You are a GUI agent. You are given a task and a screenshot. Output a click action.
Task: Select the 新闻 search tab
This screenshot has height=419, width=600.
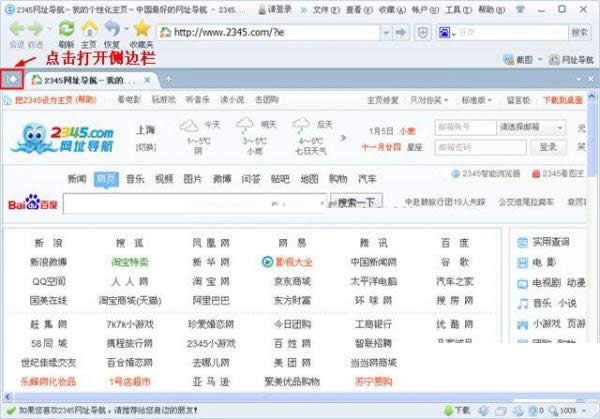tap(77, 179)
